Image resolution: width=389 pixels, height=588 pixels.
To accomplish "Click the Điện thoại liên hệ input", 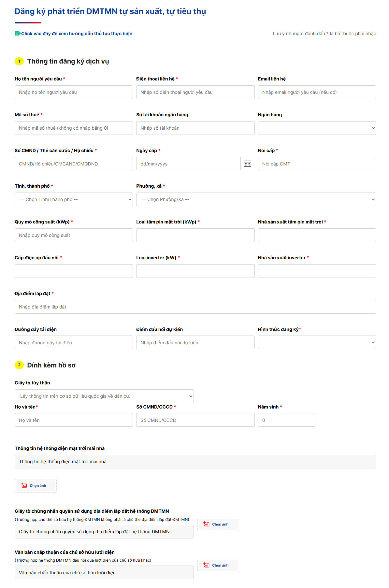I will (x=195, y=92).
